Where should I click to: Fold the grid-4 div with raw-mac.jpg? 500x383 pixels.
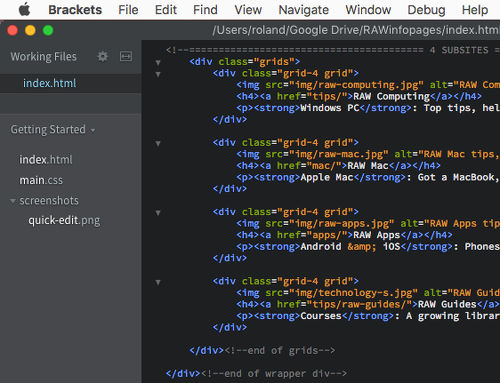(x=158, y=143)
